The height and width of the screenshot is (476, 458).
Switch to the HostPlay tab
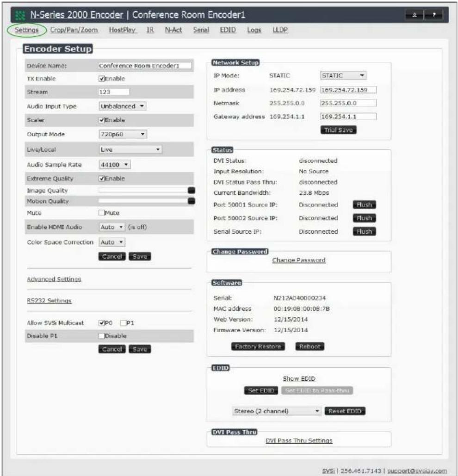[x=122, y=30]
